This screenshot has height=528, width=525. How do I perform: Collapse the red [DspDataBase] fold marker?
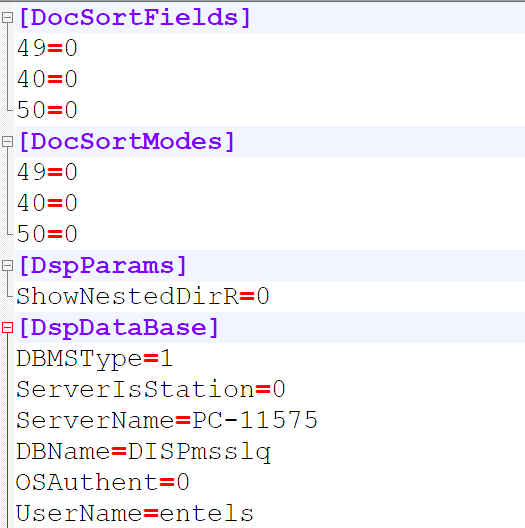click(7, 328)
